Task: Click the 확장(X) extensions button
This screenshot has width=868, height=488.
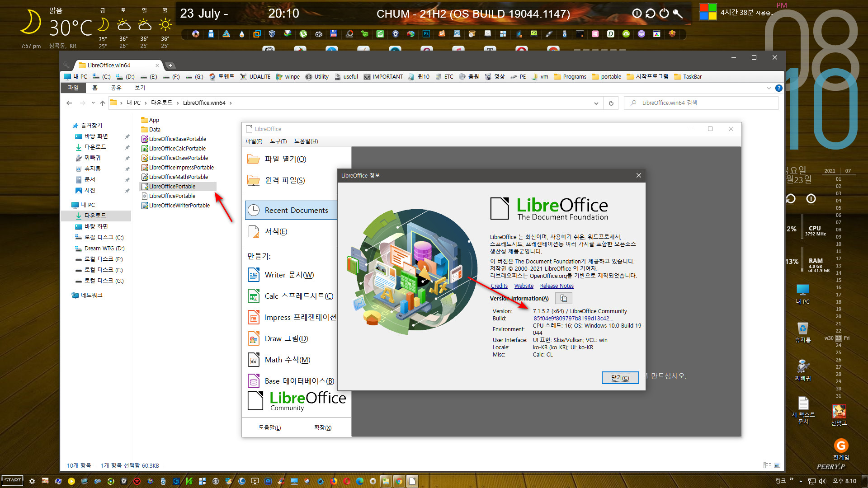Action: pos(323,427)
